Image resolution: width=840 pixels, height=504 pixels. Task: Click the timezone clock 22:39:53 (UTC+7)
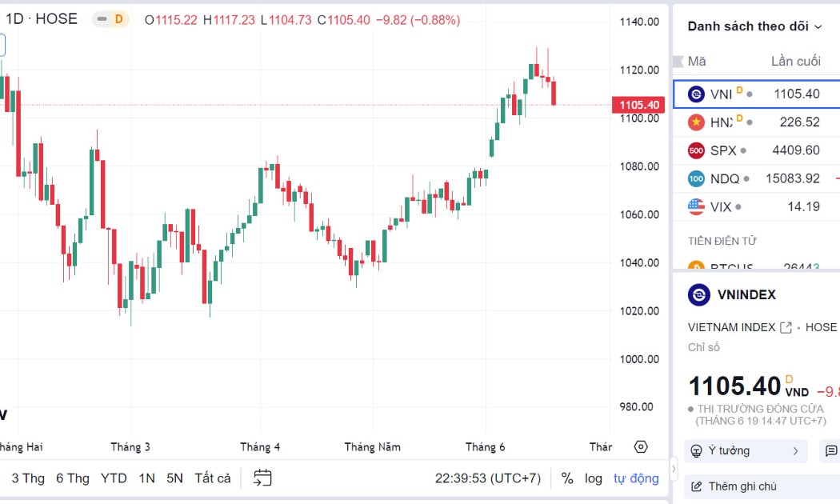[487, 478]
